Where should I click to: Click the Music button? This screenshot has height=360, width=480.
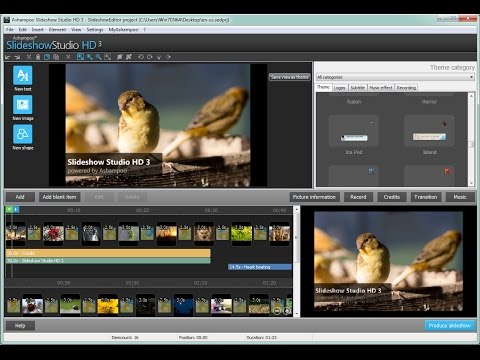tap(460, 197)
